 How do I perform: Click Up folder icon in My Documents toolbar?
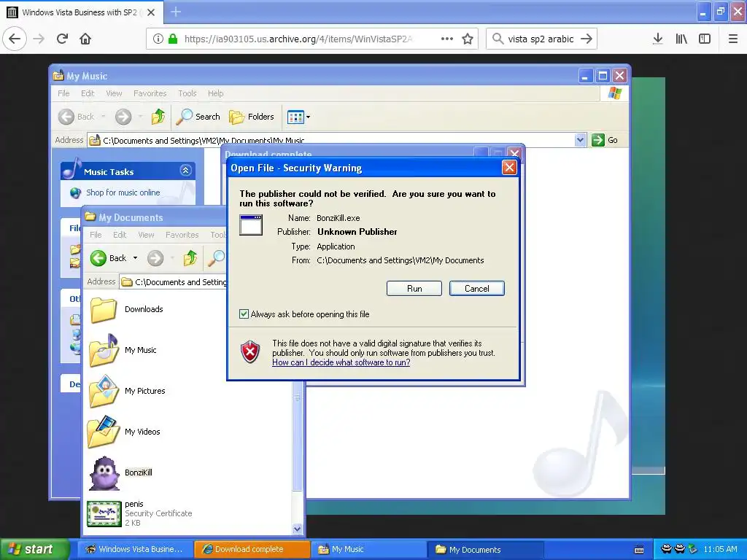pos(190,258)
